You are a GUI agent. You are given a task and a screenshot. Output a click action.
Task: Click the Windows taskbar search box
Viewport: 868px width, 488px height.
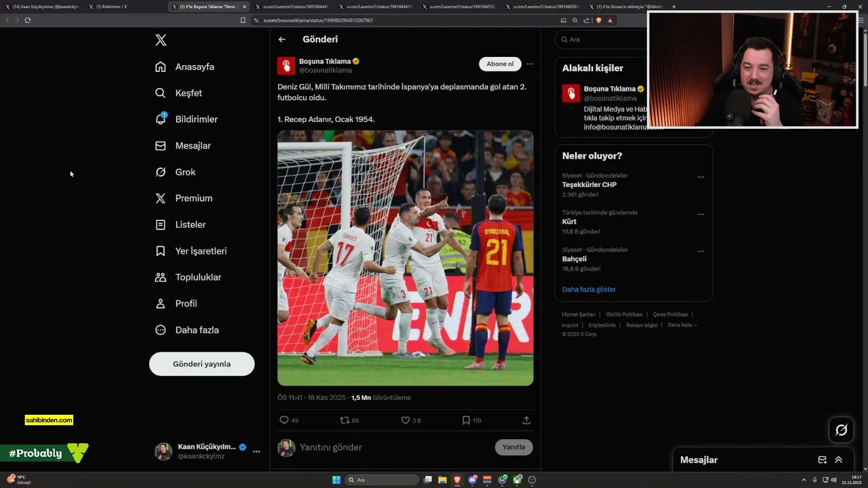tap(382, 480)
